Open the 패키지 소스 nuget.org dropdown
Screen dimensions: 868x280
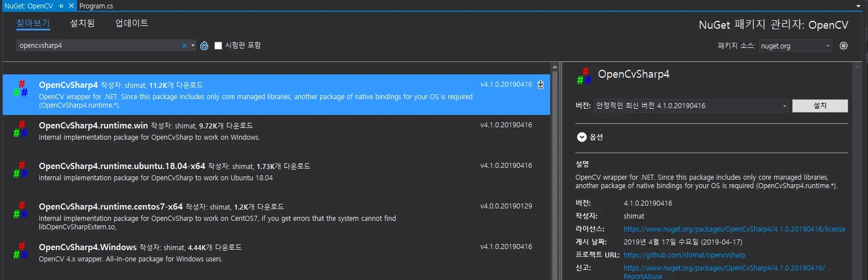tap(795, 46)
